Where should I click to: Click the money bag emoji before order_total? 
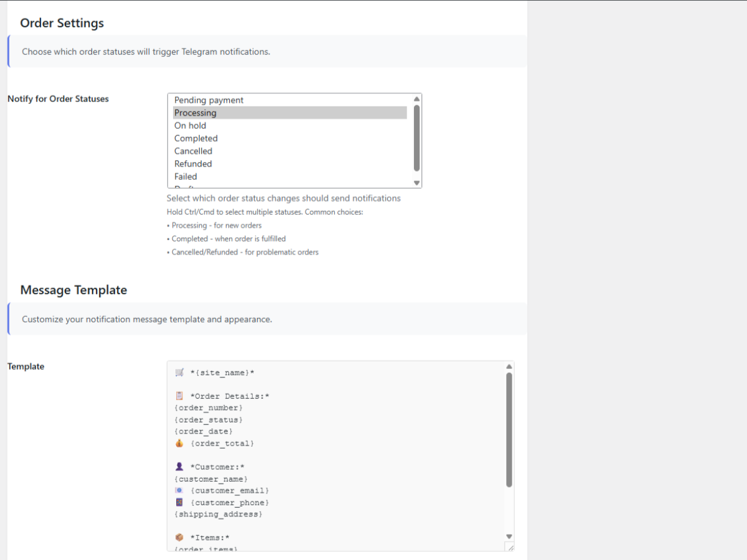point(179,444)
